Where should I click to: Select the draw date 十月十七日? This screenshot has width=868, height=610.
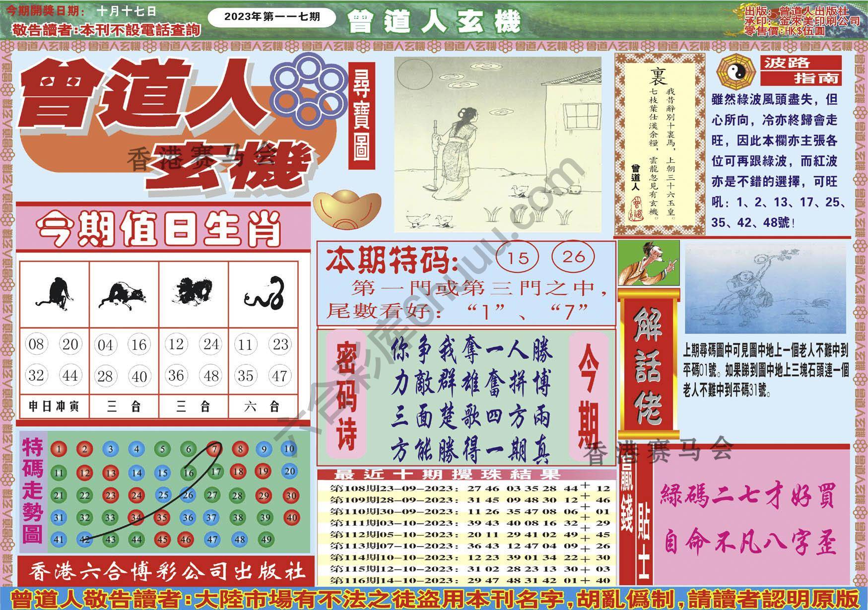click(126, 11)
